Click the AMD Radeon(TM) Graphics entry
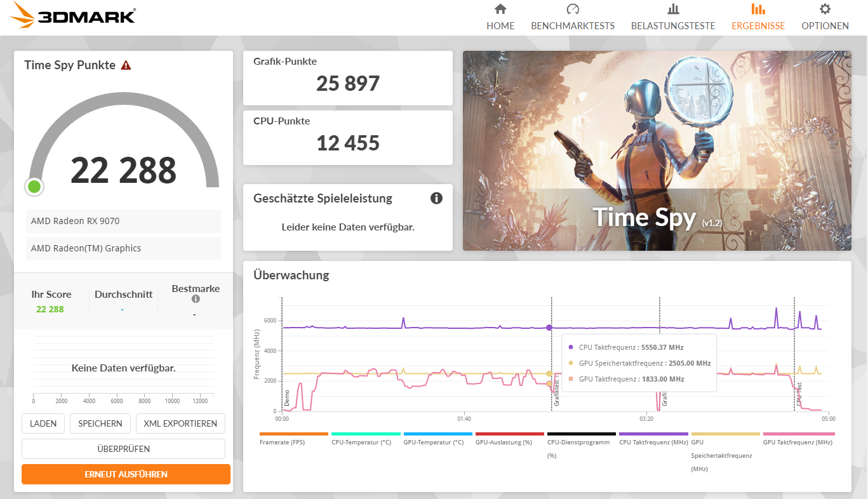This screenshot has height=499, width=868. click(x=124, y=248)
